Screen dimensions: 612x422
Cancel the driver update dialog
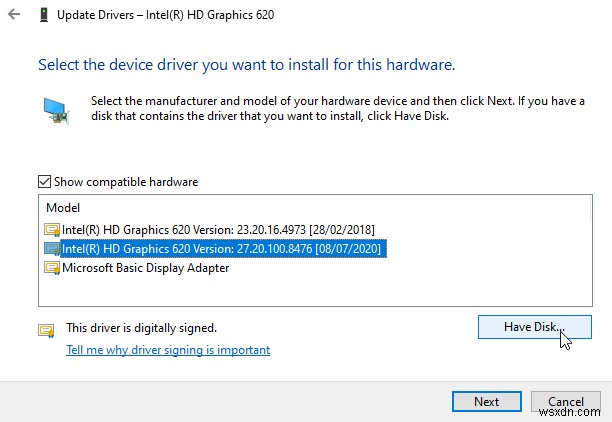point(566,401)
